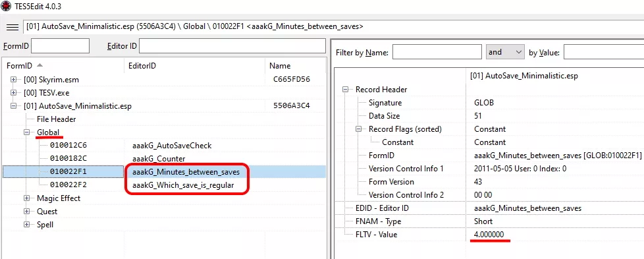The height and width of the screenshot is (259, 644).
Task: Collapse the Record Header section
Action: [x=345, y=89]
